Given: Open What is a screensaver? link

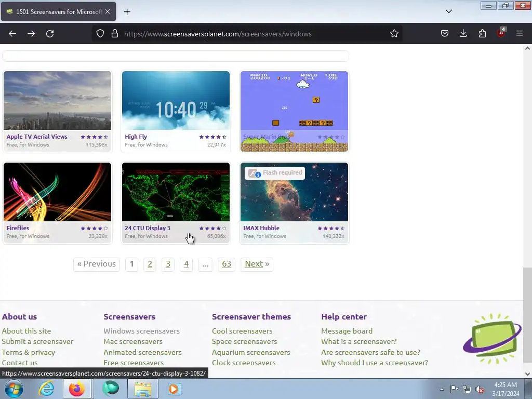Looking at the screenshot, I should click(359, 342).
